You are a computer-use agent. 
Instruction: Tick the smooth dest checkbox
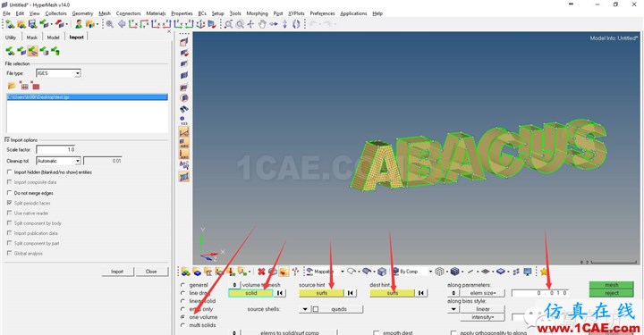[377, 332]
